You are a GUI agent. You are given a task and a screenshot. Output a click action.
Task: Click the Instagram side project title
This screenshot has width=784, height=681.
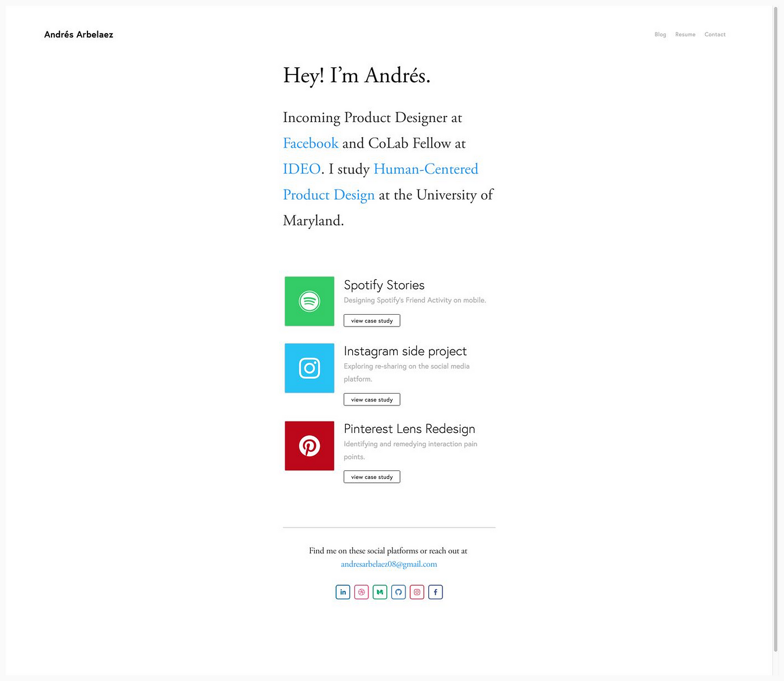[405, 351]
